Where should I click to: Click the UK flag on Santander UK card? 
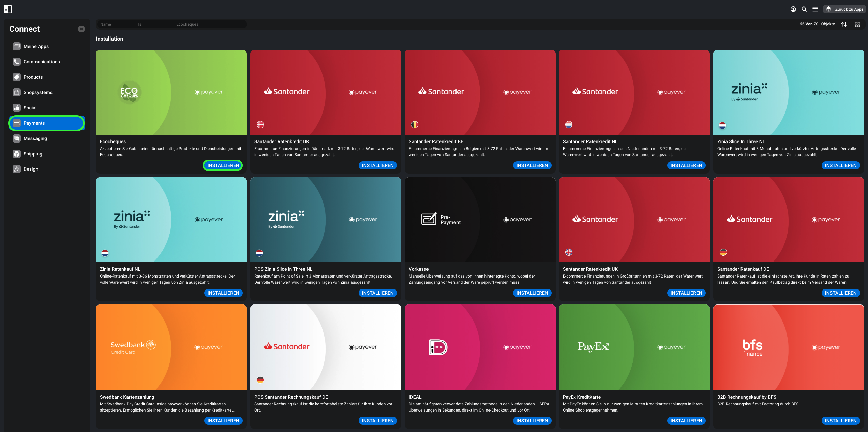click(x=569, y=252)
